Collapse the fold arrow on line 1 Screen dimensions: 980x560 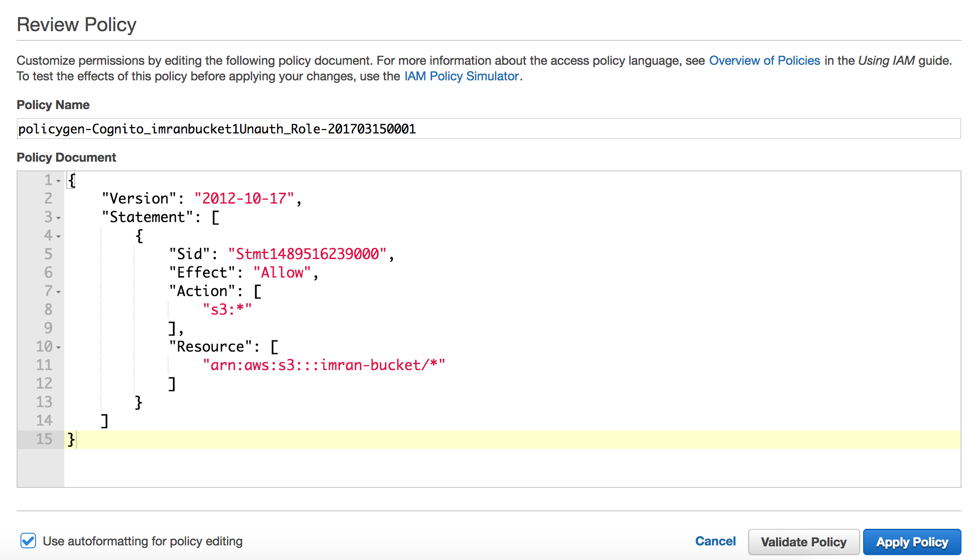coord(58,181)
